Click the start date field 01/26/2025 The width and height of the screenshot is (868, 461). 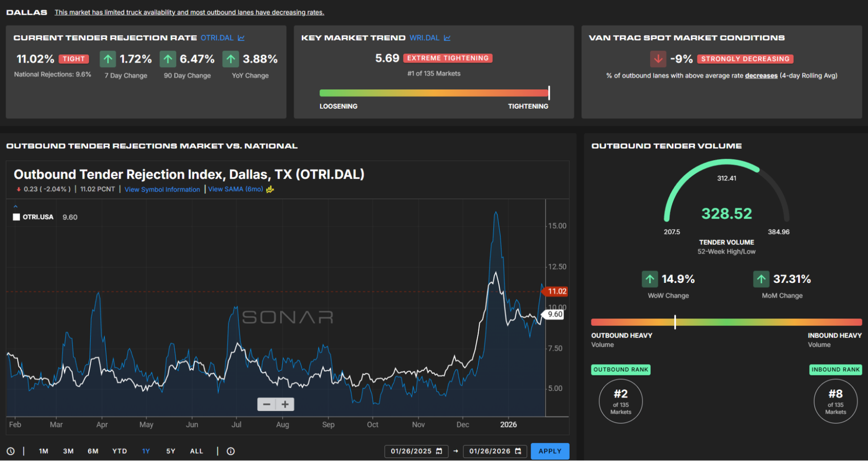click(x=410, y=451)
